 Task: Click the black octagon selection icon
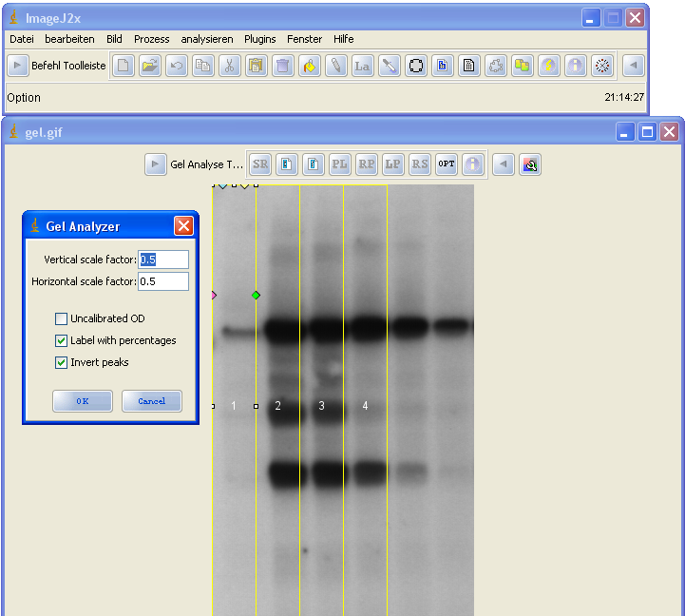tap(416, 66)
